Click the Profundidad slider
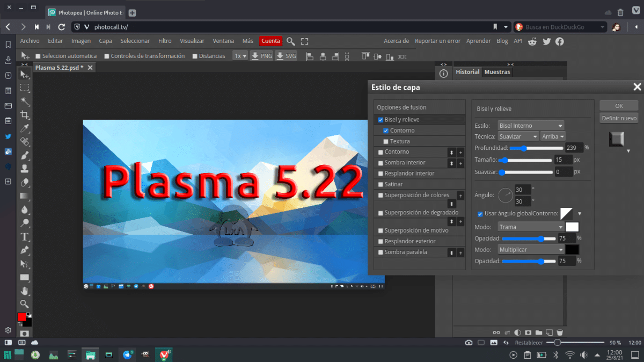The width and height of the screenshot is (644, 362). [536, 148]
